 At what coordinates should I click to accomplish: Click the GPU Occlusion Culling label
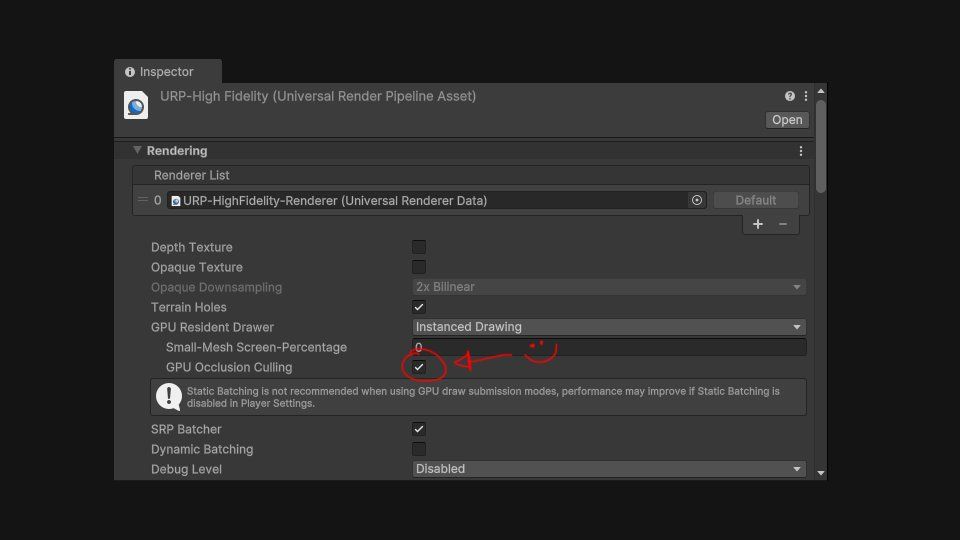click(x=229, y=367)
